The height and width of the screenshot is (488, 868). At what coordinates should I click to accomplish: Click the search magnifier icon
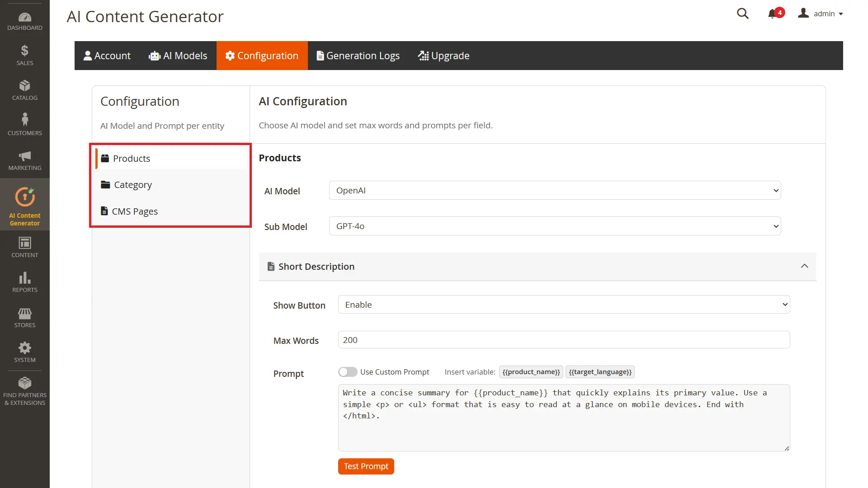coord(743,14)
